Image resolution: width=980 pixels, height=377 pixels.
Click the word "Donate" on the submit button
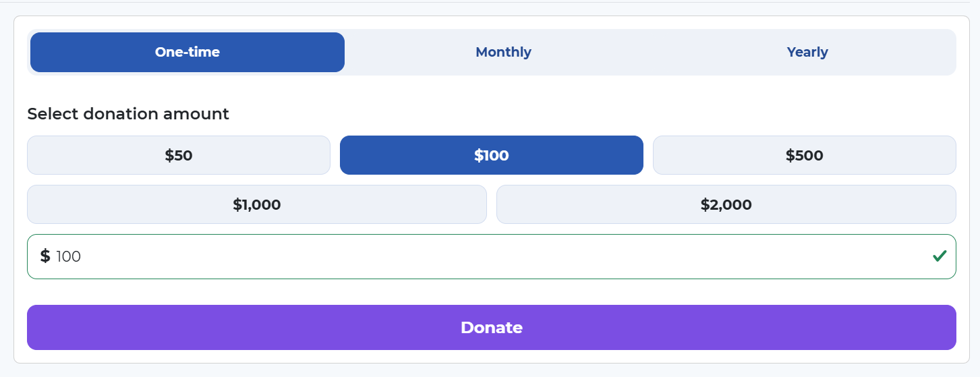(491, 328)
